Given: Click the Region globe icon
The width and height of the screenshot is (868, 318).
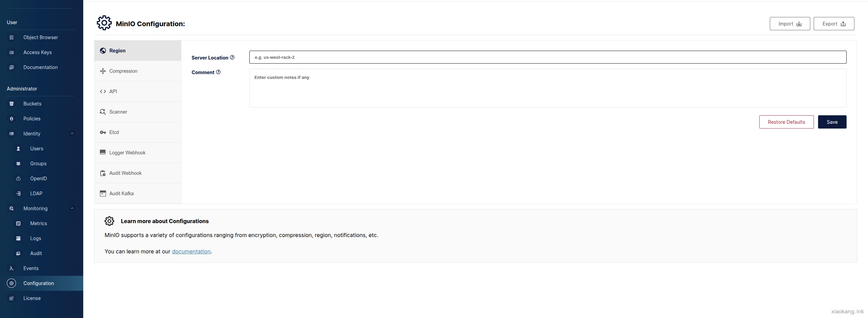Looking at the screenshot, I should click(103, 51).
